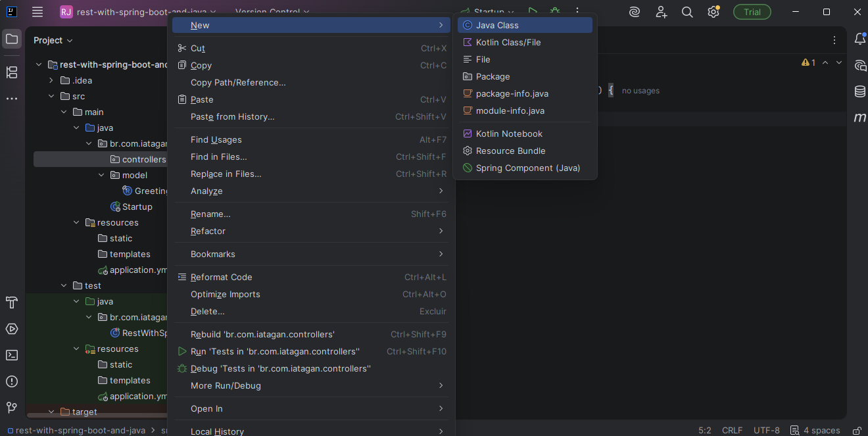Open the Git version control tool window
This screenshot has height=436, width=868.
point(12,408)
